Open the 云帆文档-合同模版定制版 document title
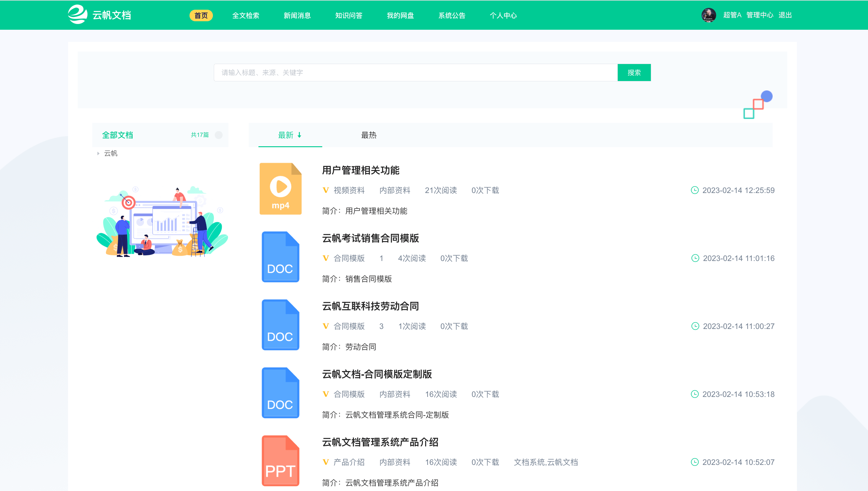Image resolution: width=868 pixels, height=491 pixels. 377,374
